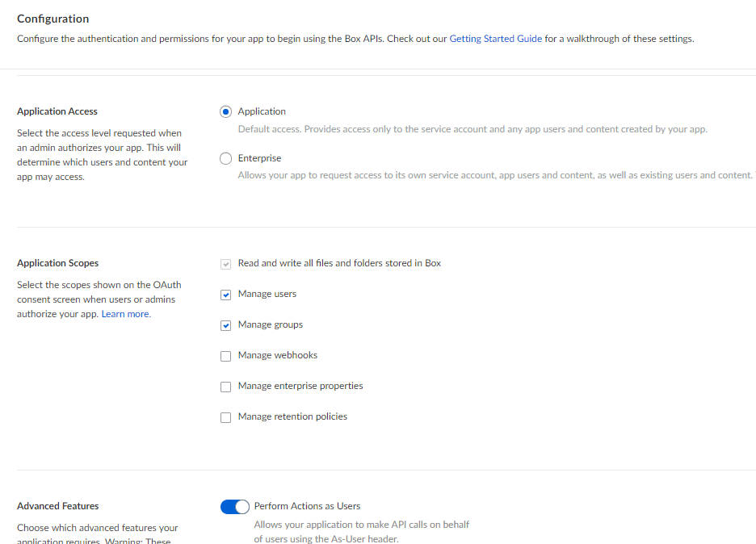
Task: Click the Application Access section title
Action: pos(57,111)
